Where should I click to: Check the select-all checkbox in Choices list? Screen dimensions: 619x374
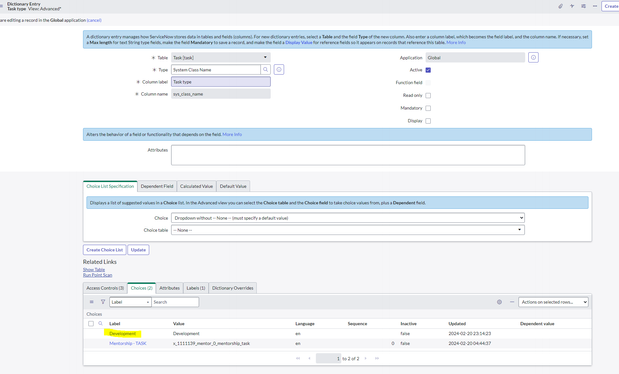pos(91,323)
